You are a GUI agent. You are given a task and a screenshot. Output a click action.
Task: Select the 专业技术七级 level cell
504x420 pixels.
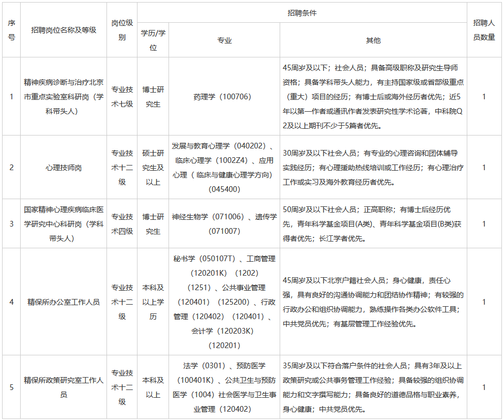tap(122, 96)
